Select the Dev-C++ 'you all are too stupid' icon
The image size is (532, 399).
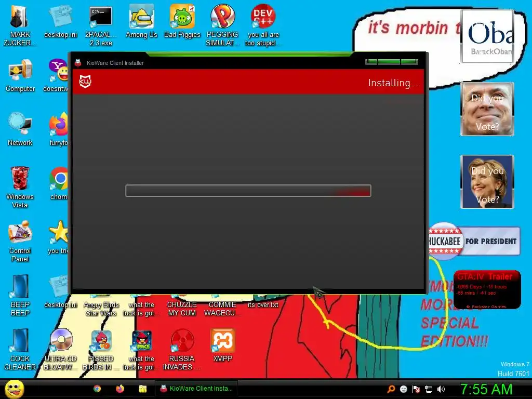coord(263,25)
